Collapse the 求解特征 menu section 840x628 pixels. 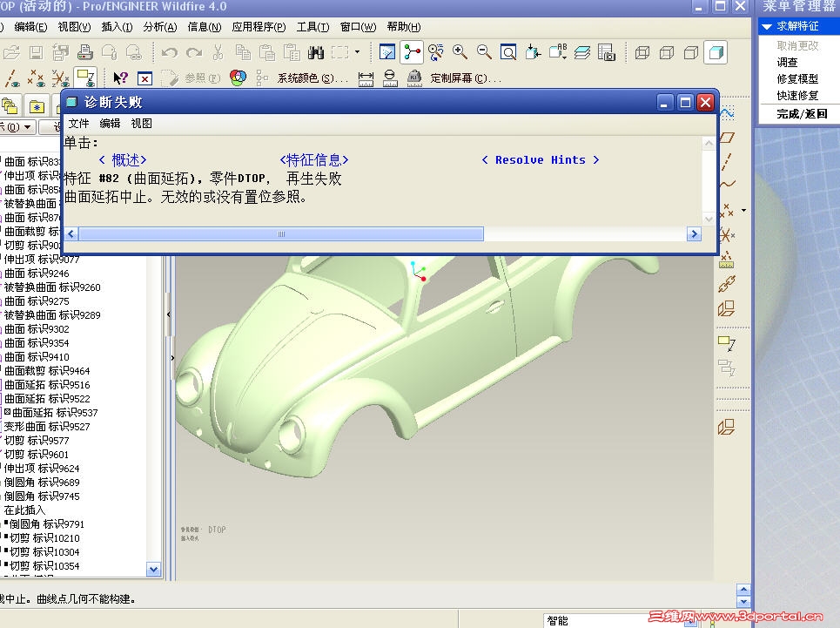[767, 26]
